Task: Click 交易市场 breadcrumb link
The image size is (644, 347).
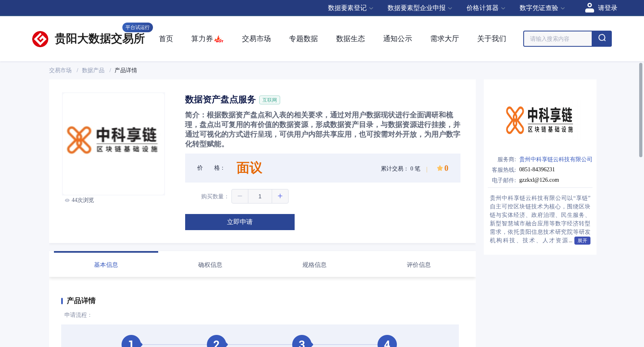Action: tap(60, 71)
